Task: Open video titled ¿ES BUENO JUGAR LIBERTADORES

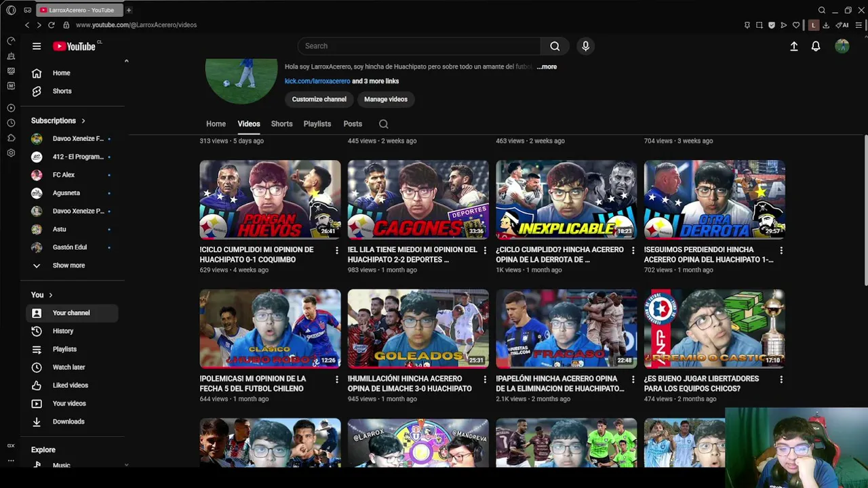Action: point(702,384)
